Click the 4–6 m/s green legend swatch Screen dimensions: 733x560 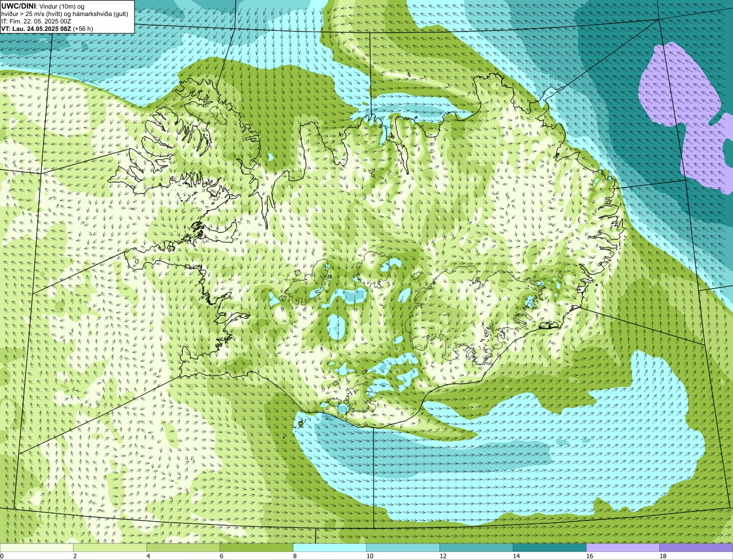tap(183, 547)
